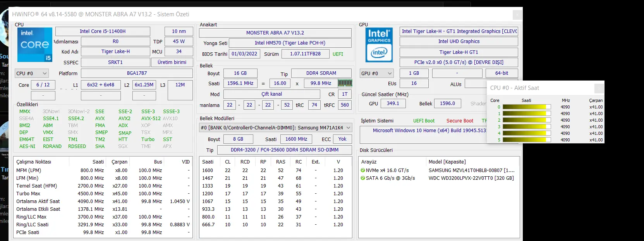Click the MMX feature flag
The width and height of the screenshot is (644, 241).
[x=25, y=112]
